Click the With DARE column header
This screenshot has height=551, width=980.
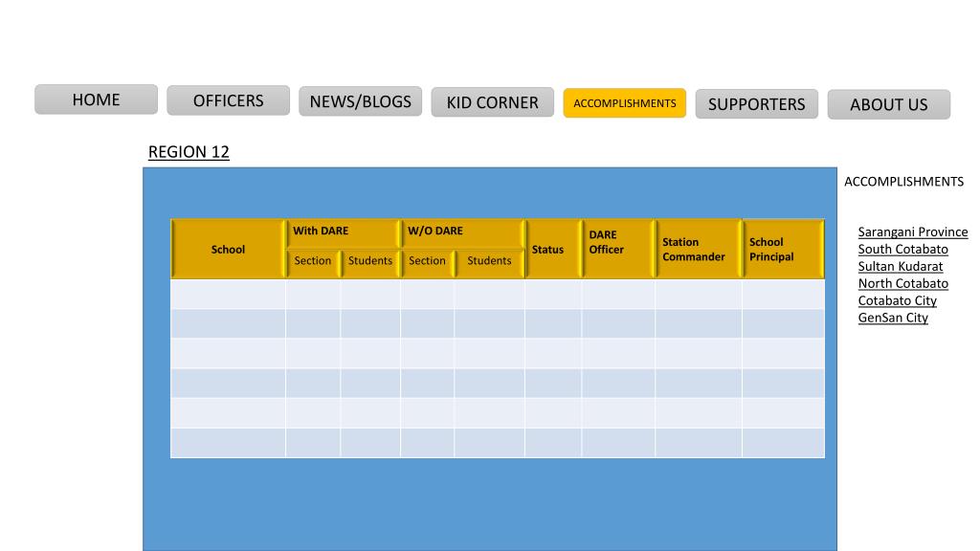point(344,233)
